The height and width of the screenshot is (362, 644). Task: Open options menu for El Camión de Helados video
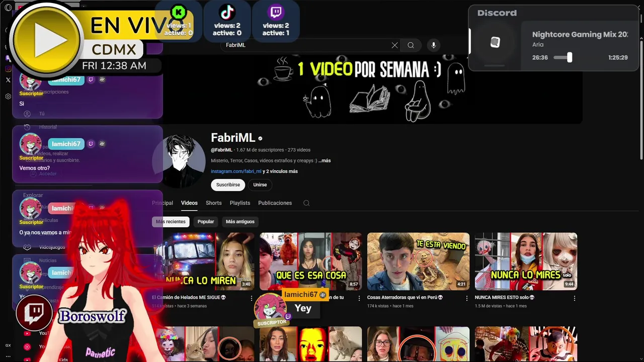252,298
